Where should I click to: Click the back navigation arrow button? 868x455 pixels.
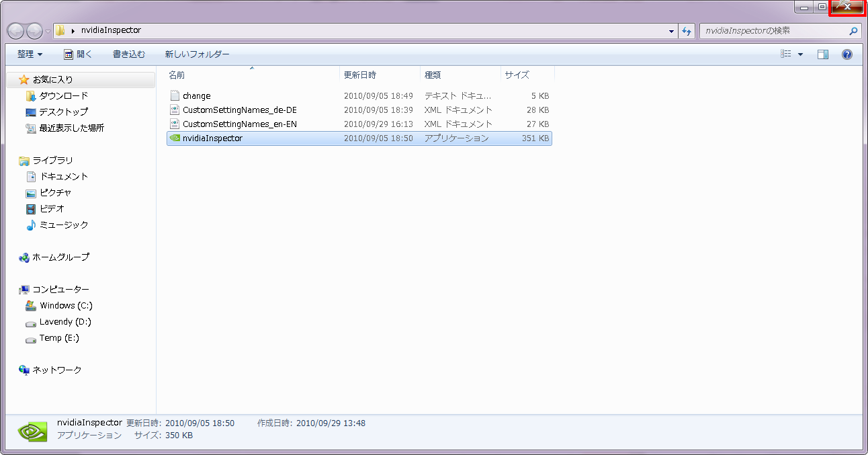pyautogui.click(x=16, y=31)
